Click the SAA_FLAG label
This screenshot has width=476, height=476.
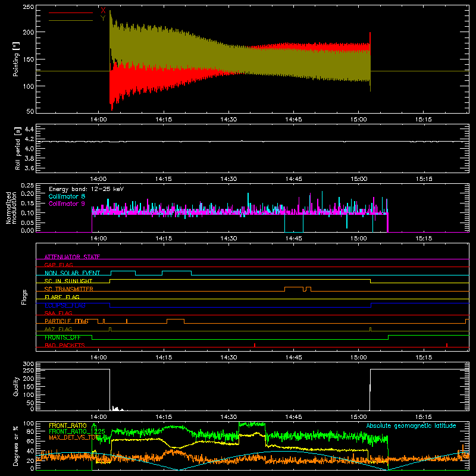tap(58, 313)
